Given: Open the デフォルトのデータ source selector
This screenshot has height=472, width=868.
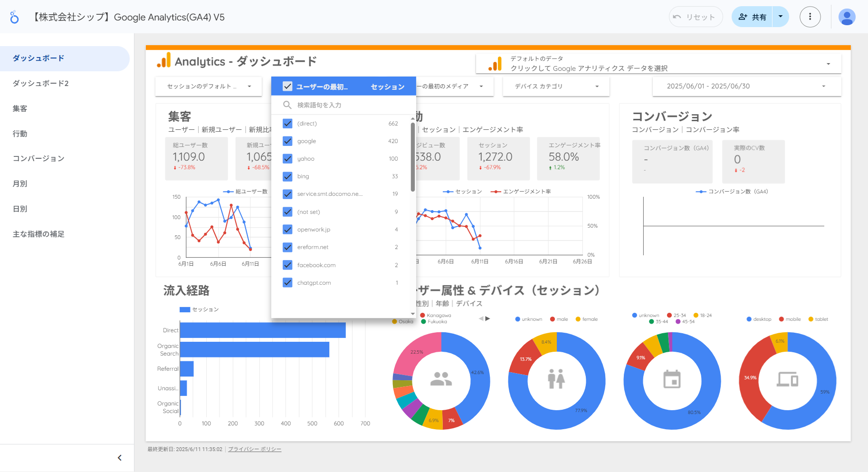Looking at the screenshot, I should click(x=658, y=64).
